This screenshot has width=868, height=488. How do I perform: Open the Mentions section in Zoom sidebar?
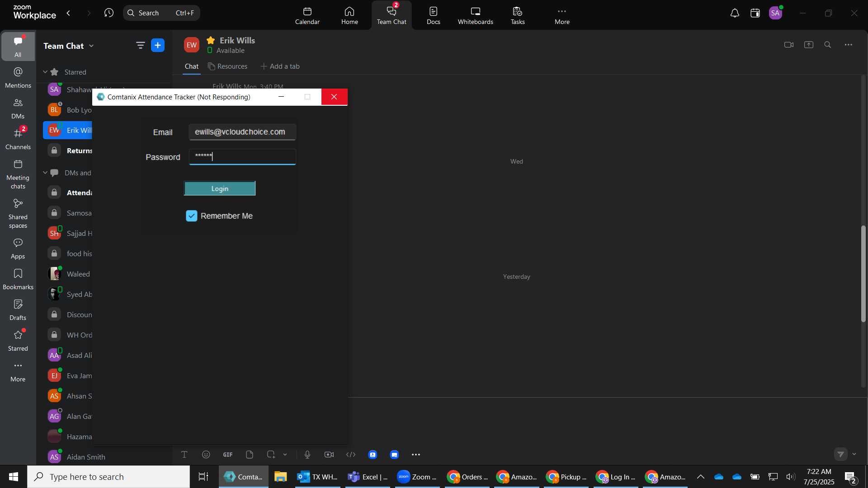[18, 78]
